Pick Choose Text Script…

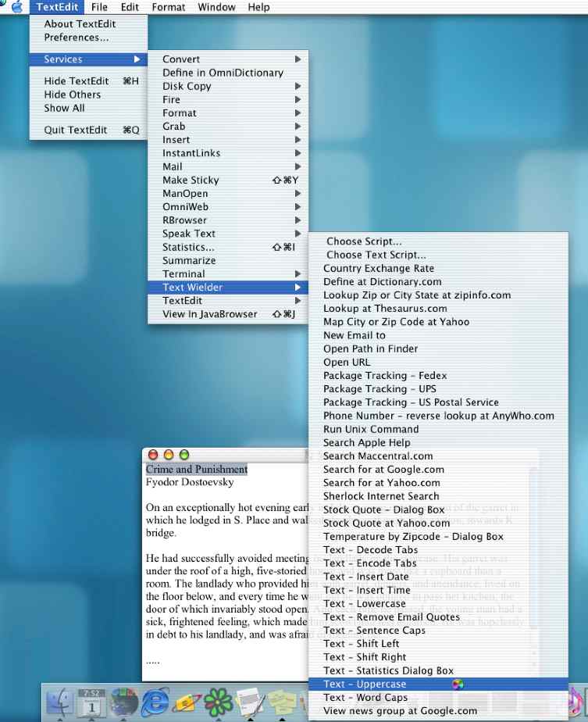[439, 255]
